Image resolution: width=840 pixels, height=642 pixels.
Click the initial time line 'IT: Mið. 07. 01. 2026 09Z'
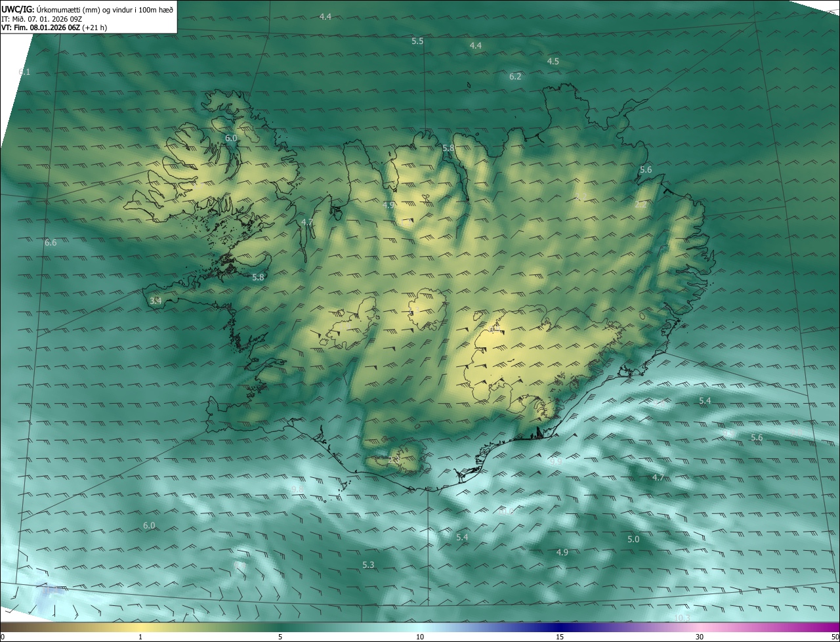click(x=41, y=18)
